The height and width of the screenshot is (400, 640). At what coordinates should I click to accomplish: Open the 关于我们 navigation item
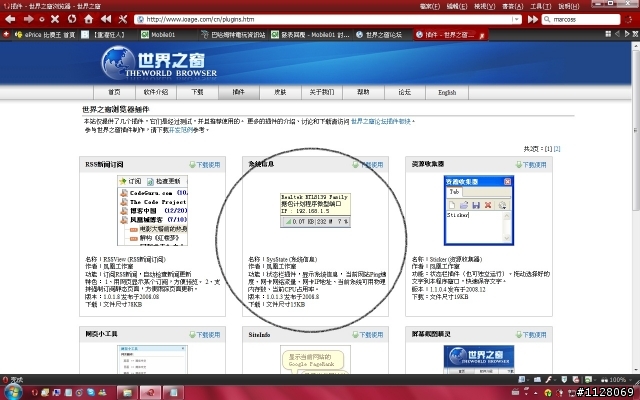pyautogui.click(x=322, y=92)
